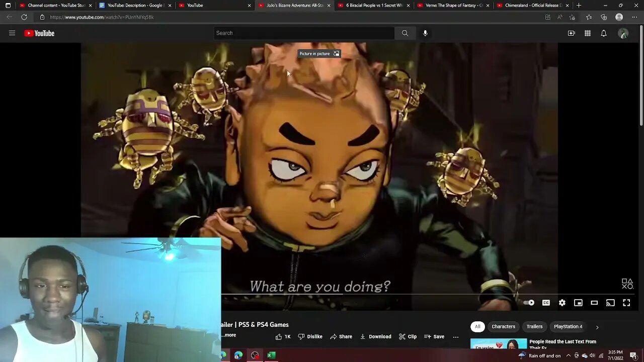Open browser tab actions menu
The image size is (644, 362).
tap(8, 5)
